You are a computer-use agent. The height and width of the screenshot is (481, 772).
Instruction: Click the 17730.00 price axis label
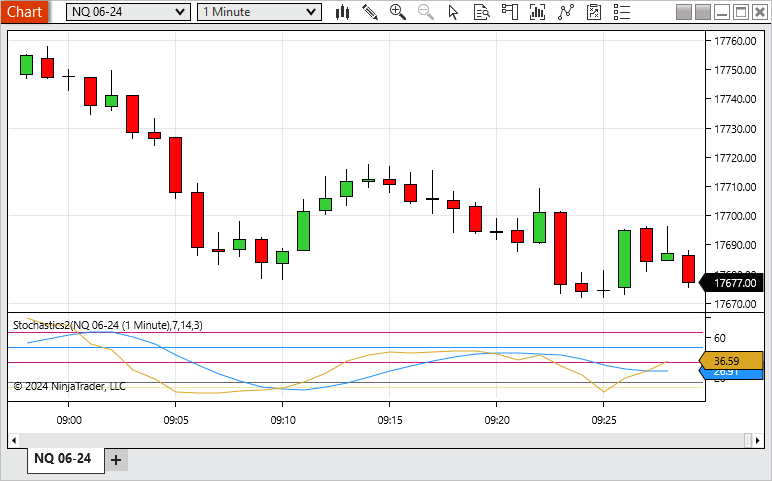[x=735, y=128]
